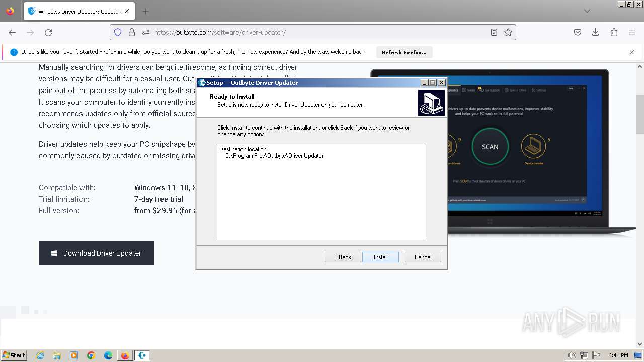644x362 pixels.
Task: Open the Extensions puzzle icon
Action: (x=614, y=32)
